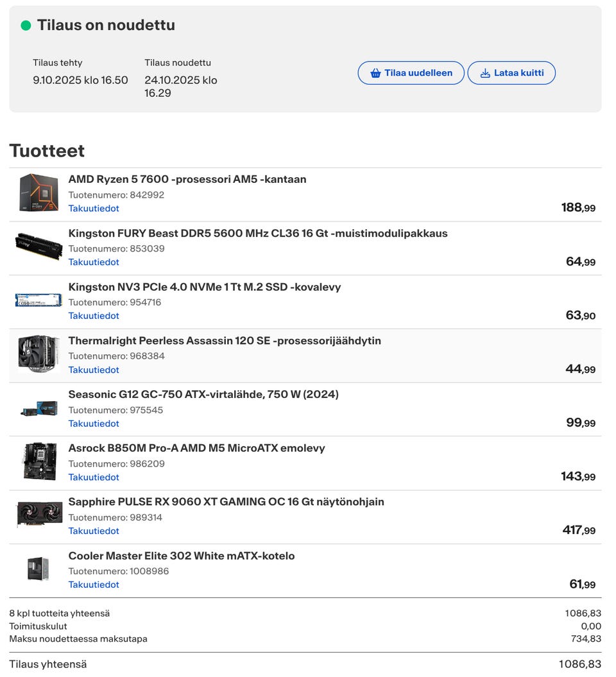Click Cooler Master Elite 302 case image

(x=38, y=569)
